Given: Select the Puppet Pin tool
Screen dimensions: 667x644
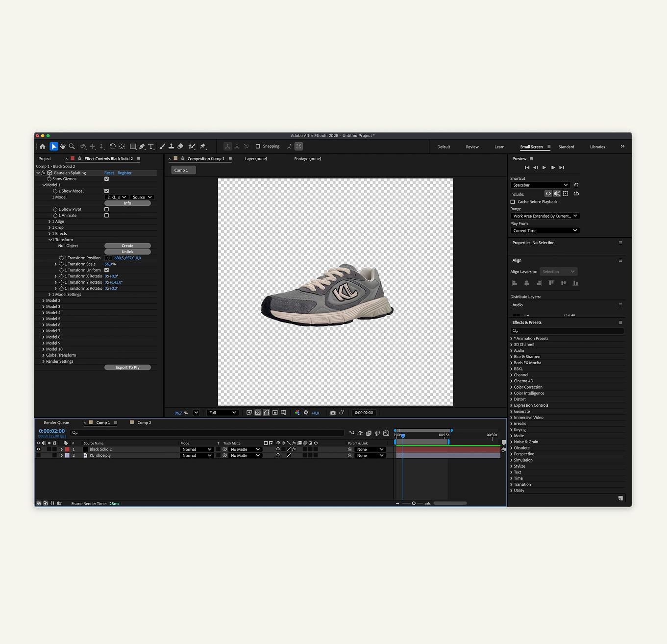Looking at the screenshot, I should point(203,147).
